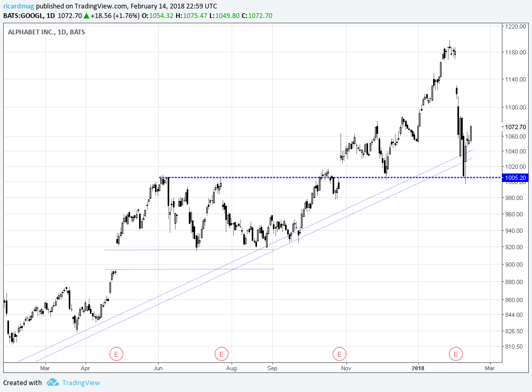Image resolution: width=532 pixels, height=392 pixels.
Task: Click the L:1049.80 low value
Action: (224, 16)
